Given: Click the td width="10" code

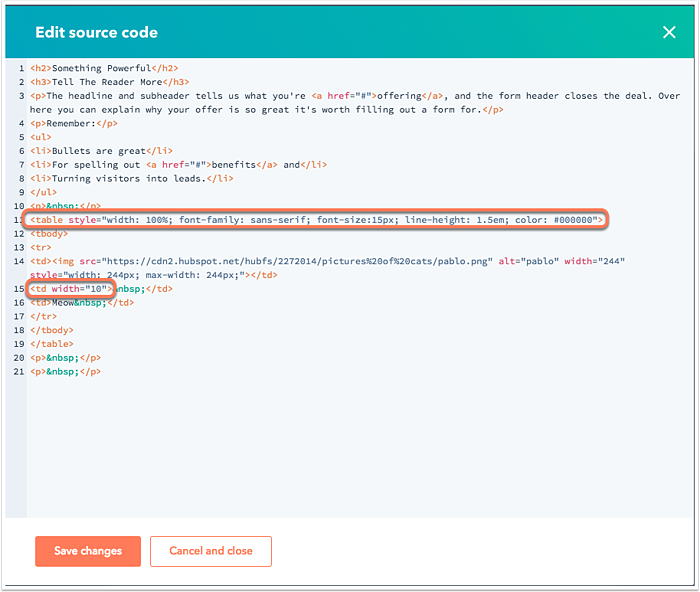Looking at the screenshot, I should pos(71,289).
